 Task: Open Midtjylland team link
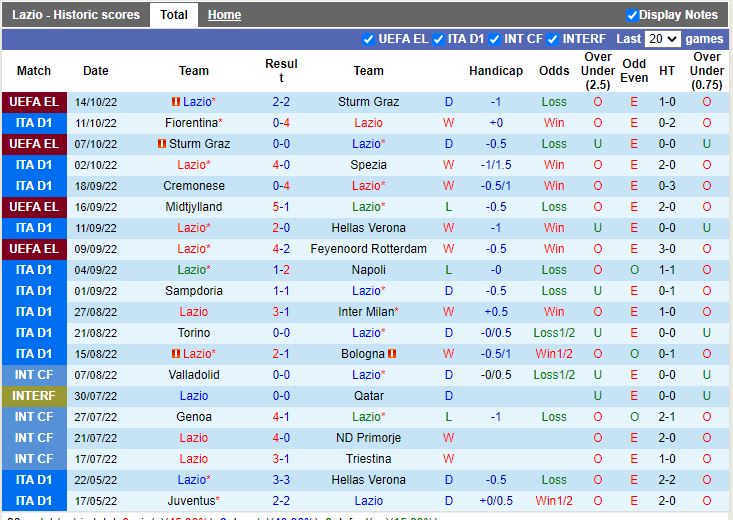pyautogui.click(x=194, y=207)
